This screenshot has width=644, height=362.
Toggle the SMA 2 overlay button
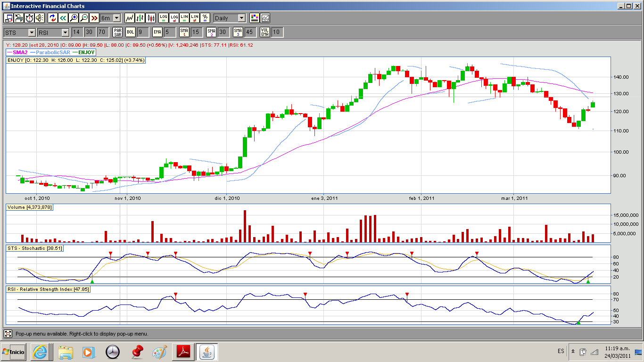(211, 32)
